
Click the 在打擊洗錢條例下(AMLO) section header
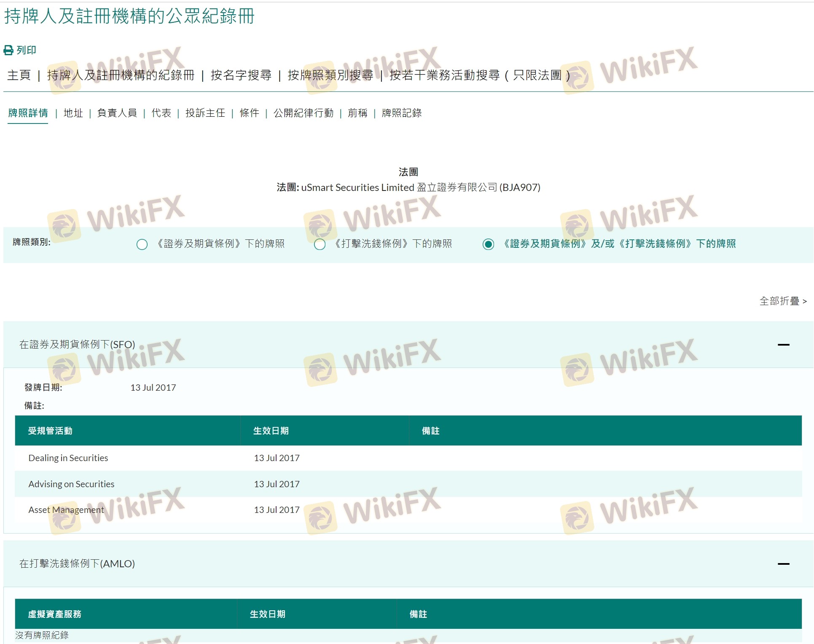pyautogui.click(x=408, y=564)
